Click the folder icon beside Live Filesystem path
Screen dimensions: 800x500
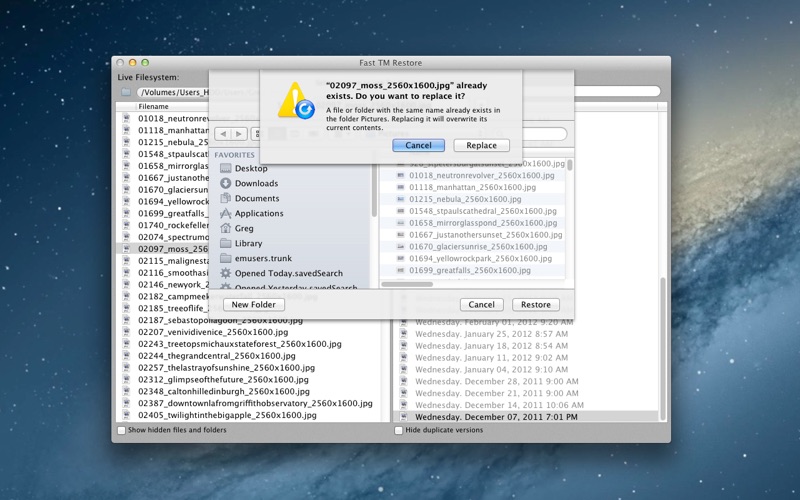tap(126, 92)
